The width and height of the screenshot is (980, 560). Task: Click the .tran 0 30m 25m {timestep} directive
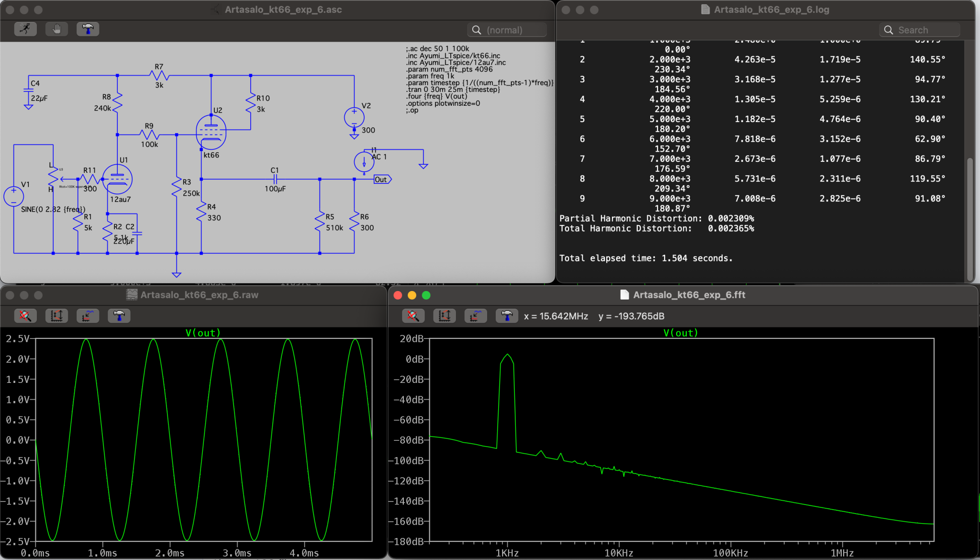pos(453,90)
